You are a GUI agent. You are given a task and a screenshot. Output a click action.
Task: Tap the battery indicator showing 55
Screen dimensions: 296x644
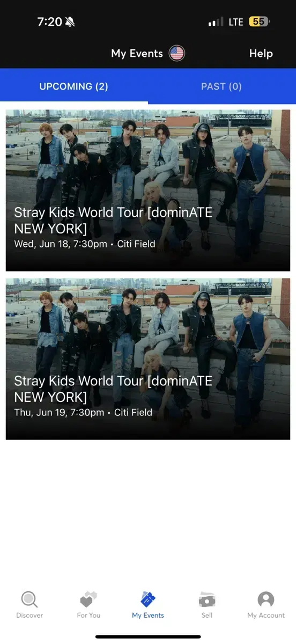(260, 22)
